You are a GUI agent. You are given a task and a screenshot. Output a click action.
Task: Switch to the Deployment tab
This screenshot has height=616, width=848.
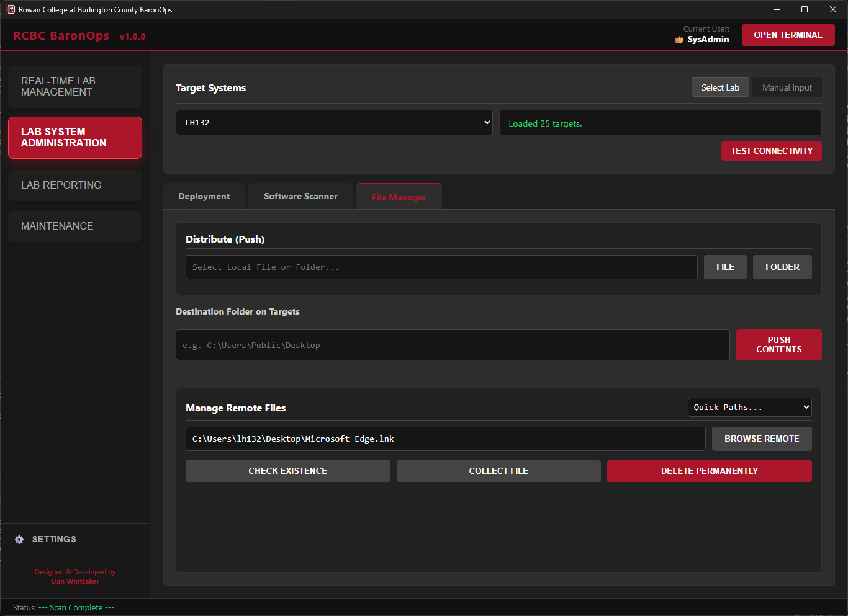pyautogui.click(x=204, y=195)
